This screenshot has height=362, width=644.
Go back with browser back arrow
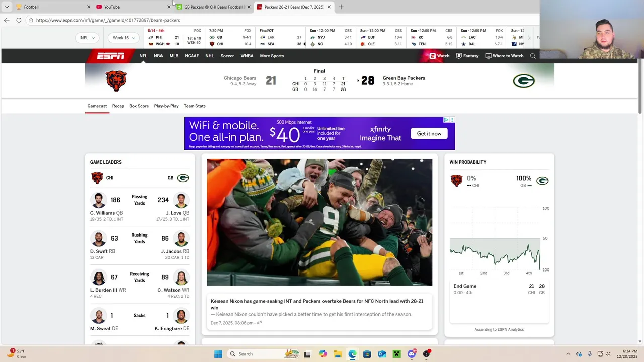pos(7,20)
